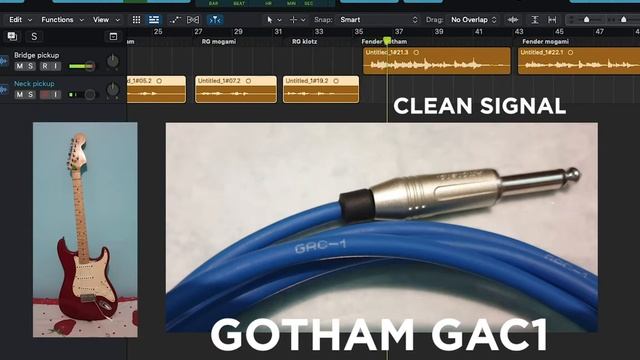Toggle input monitoring on Bridge pickup
The height and width of the screenshot is (360, 640).
[x=56, y=66]
